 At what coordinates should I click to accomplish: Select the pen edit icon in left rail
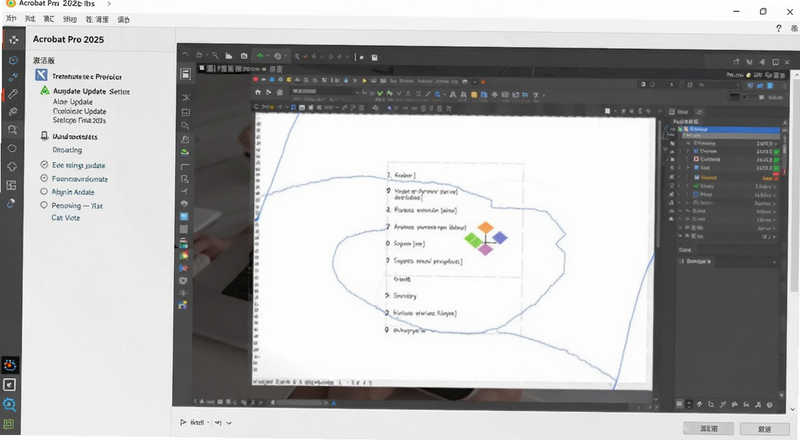(x=13, y=94)
